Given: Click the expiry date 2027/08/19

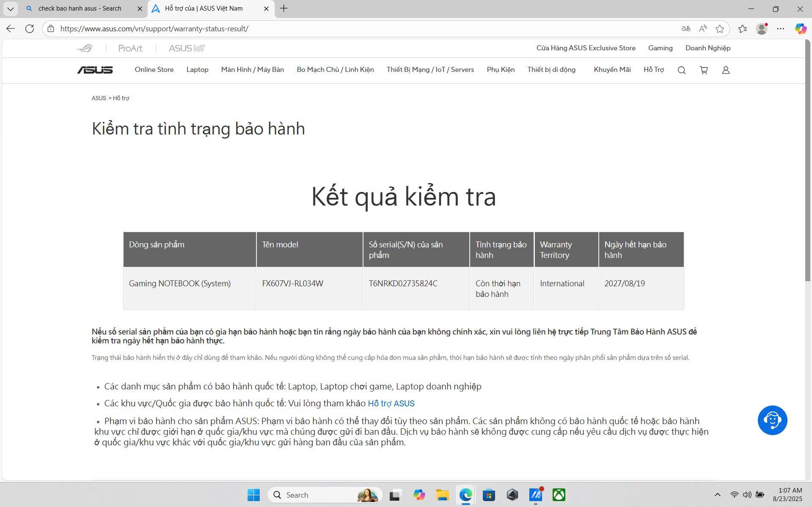Looking at the screenshot, I should 625,284.
